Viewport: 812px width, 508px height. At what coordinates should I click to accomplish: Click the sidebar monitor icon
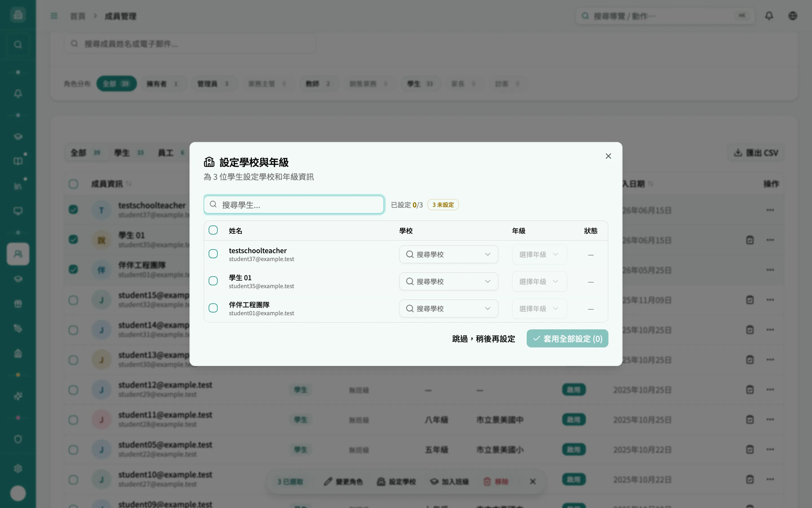pos(18,211)
